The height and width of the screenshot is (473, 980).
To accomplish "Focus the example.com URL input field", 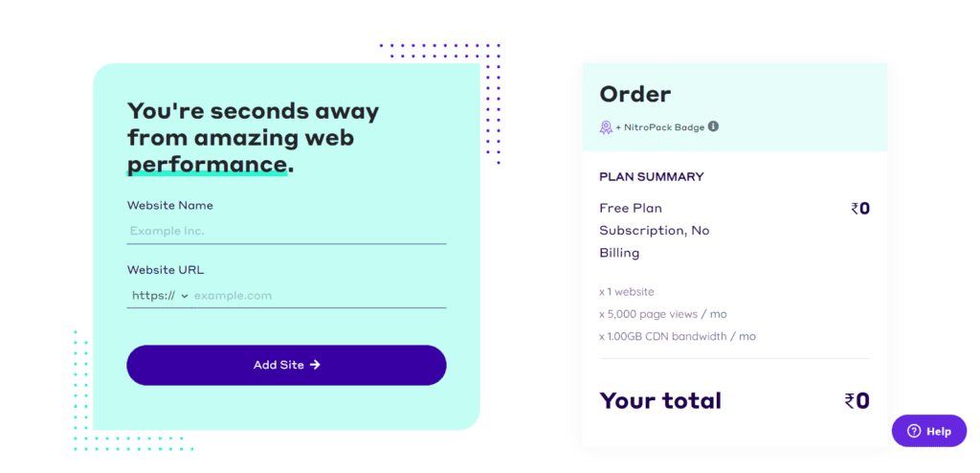I will pos(319,295).
